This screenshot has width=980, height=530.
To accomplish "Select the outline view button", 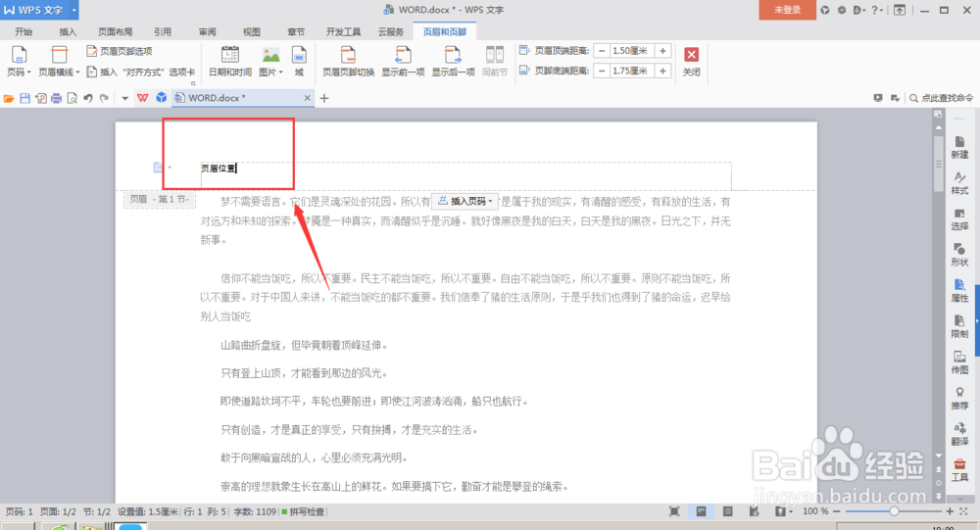I will 727,511.
